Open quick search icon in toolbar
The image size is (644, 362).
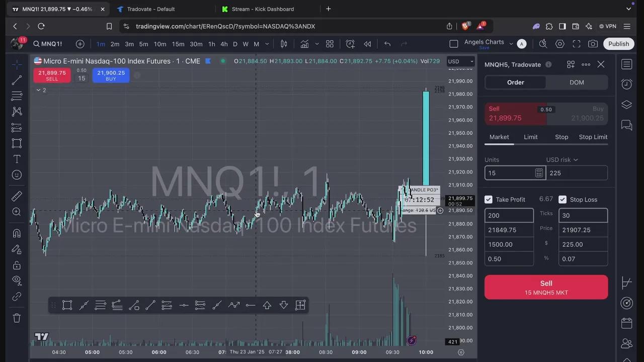click(x=543, y=44)
